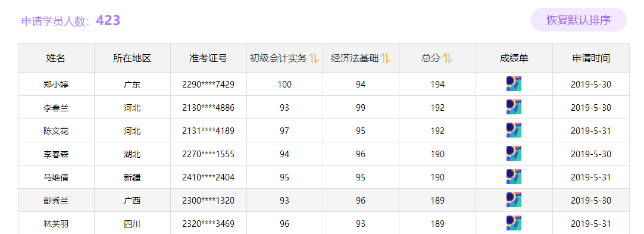
Task: Click the 所在地区 column header
Action: tap(132, 58)
